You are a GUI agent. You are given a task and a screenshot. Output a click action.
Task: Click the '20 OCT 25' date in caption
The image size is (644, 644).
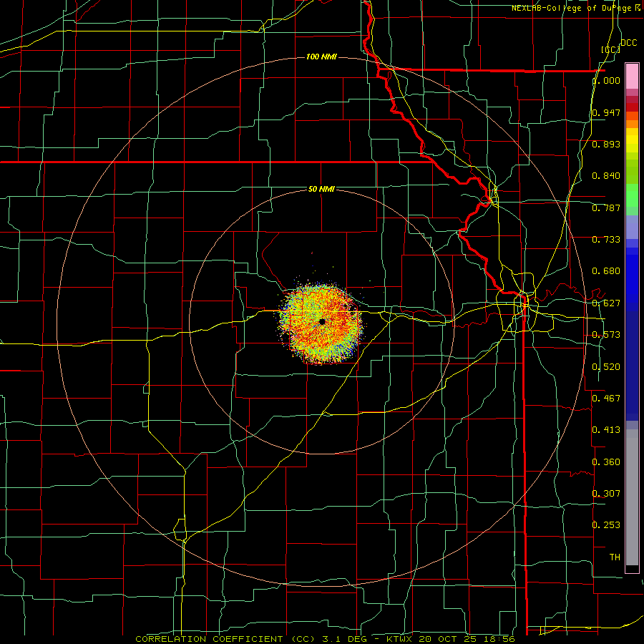pos(447,639)
